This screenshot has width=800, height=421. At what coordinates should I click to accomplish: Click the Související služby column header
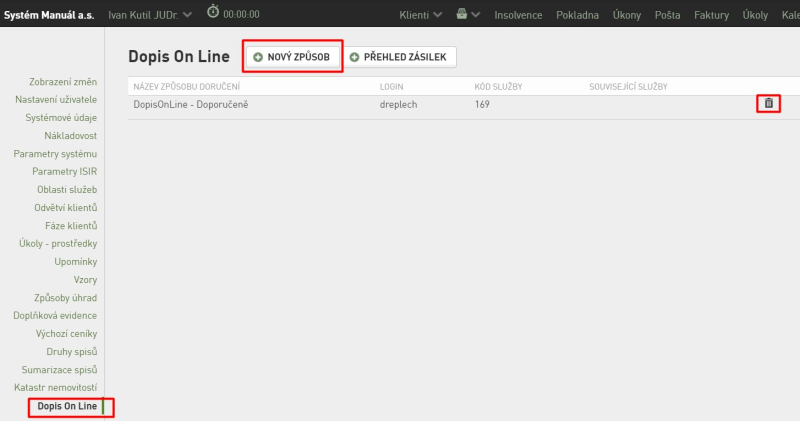click(x=629, y=87)
